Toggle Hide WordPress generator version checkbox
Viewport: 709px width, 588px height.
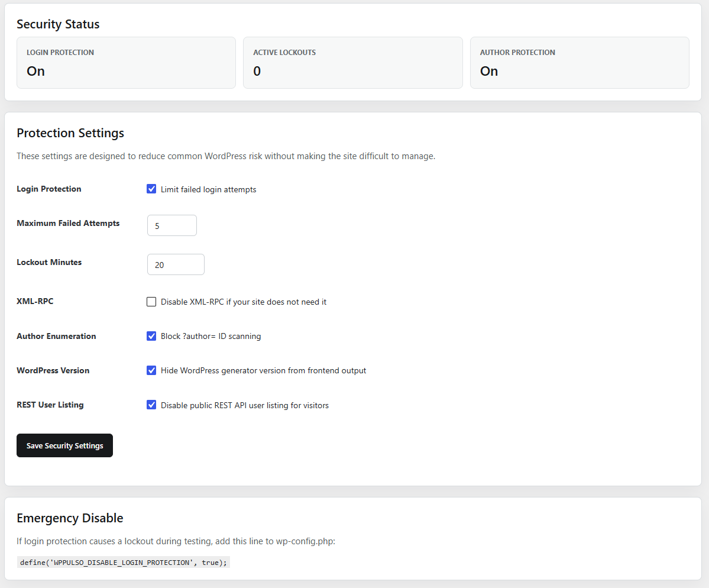(151, 370)
